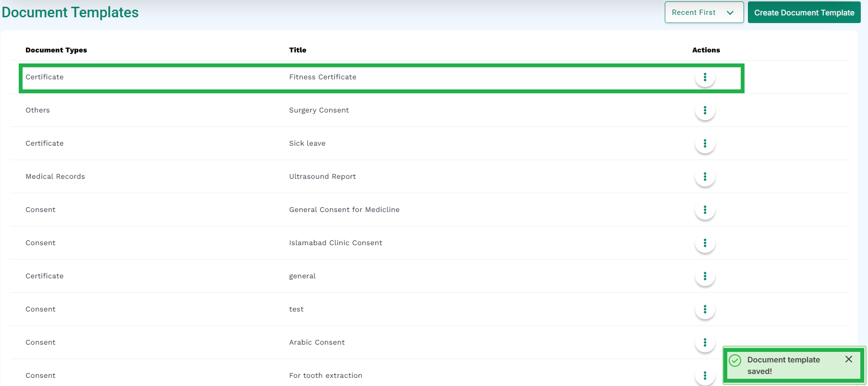Click Create Document Template button
This screenshot has height=386, width=868.
(x=804, y=12)
